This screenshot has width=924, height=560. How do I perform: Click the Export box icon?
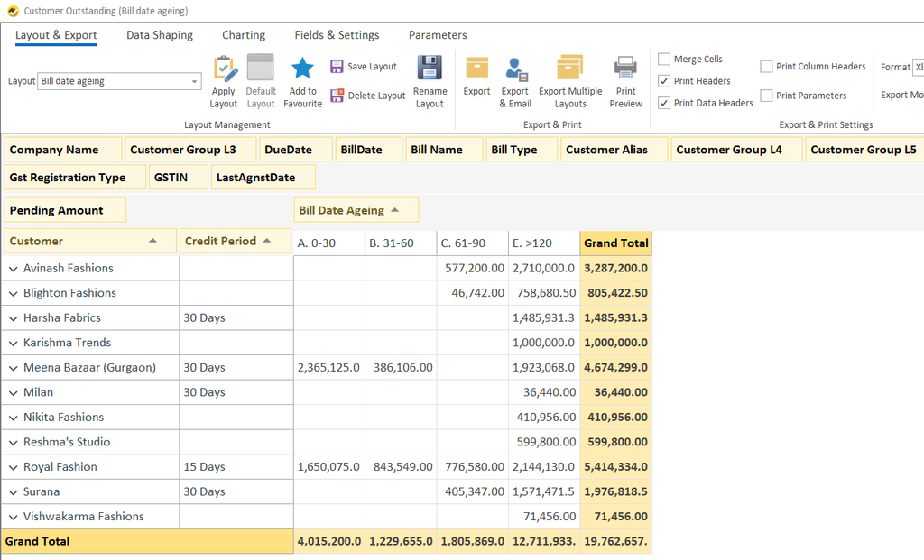(x=476, y=68)
